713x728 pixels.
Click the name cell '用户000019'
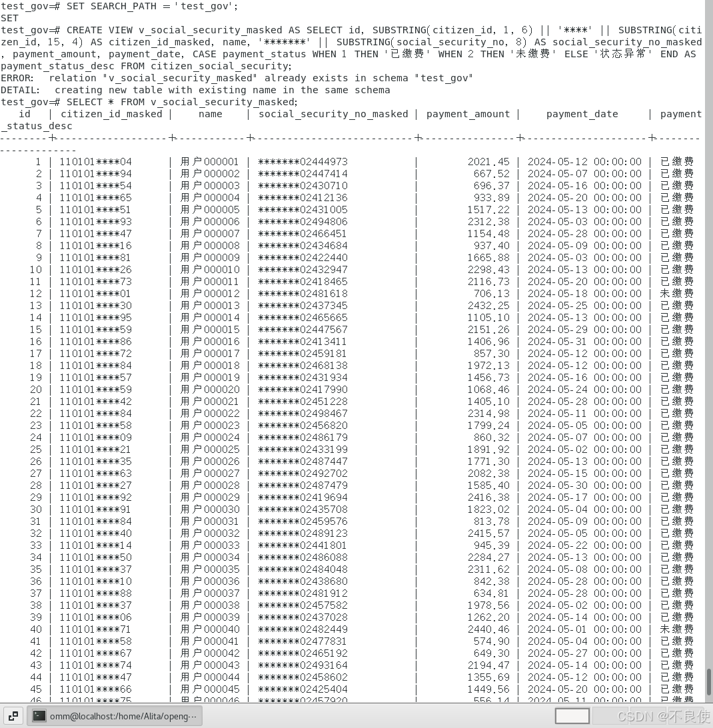click(x=210, y=378)
